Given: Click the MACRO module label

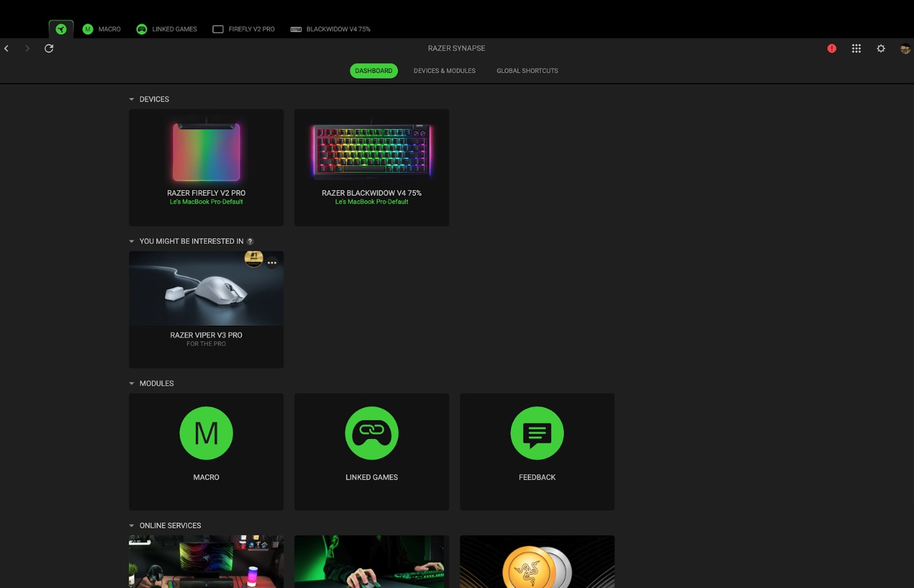Looking at the screenshot, I should (x=206, y=477).
